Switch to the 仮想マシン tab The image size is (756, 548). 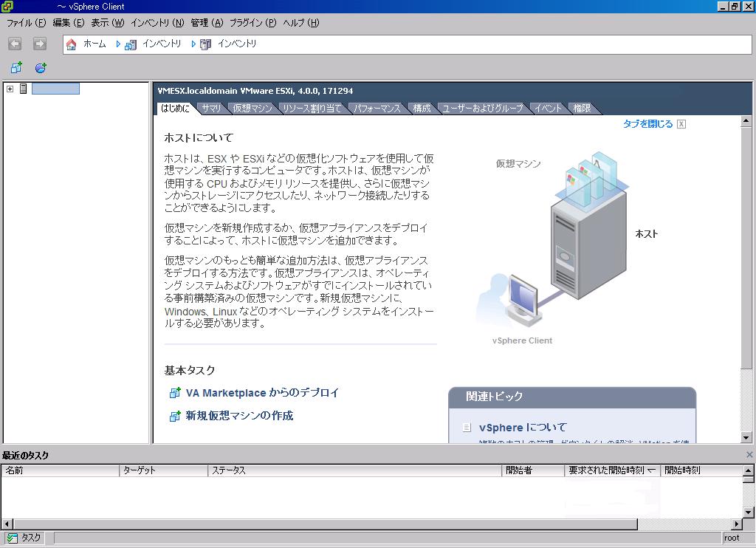pyautogui.click(x=252, y=109)
